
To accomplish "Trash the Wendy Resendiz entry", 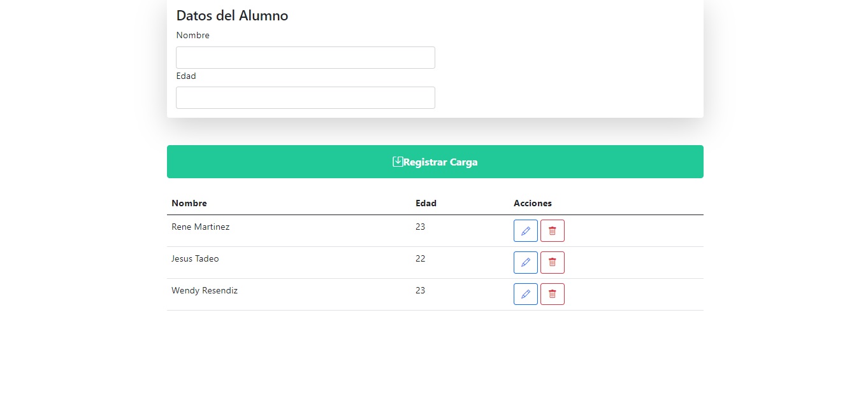I will point(552,294).
